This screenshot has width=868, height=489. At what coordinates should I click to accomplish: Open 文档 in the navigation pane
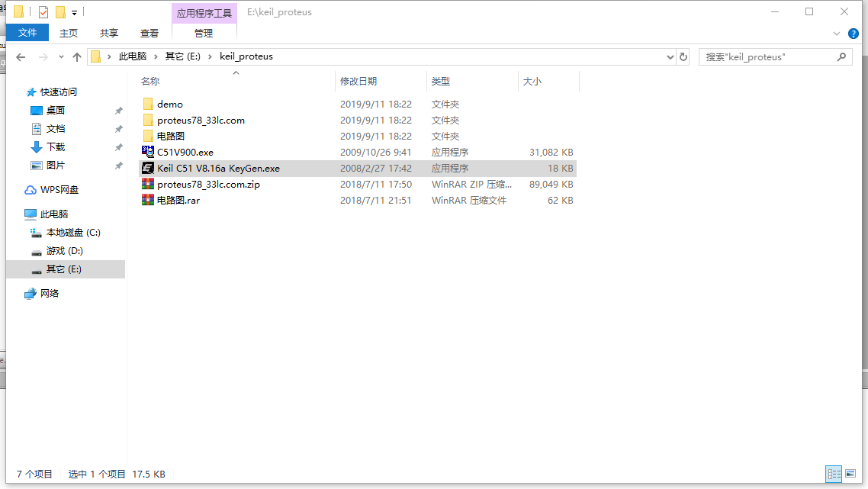click(x=56, y=128)
